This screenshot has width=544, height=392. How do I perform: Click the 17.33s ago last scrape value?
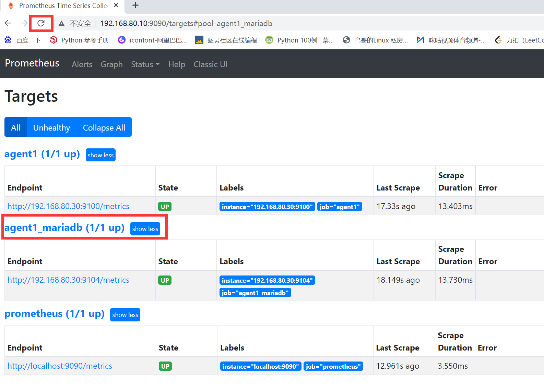coord(396,206)
